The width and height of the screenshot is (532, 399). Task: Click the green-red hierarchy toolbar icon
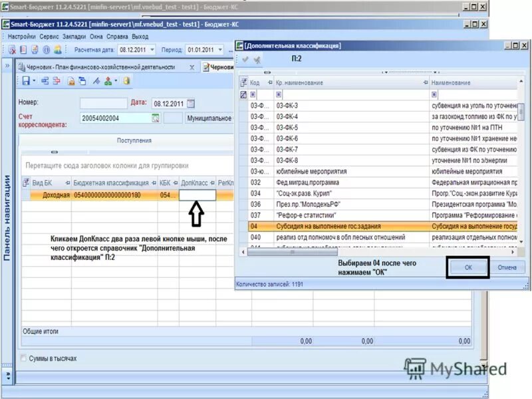pos(108,80)
